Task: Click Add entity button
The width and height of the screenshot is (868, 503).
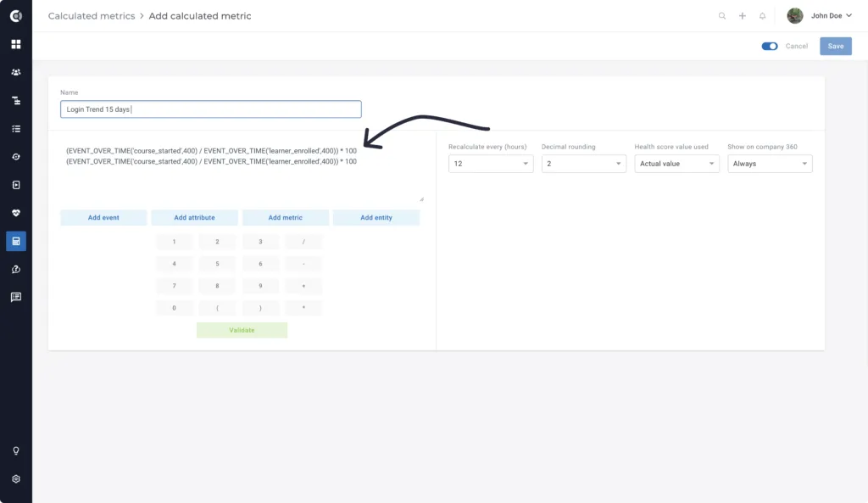Action: click(376, 218)
